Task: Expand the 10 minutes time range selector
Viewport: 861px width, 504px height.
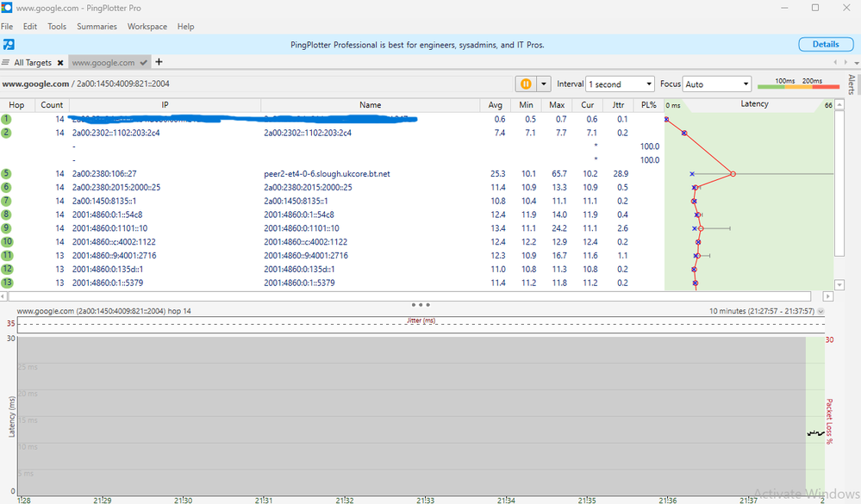Action: [820, 311]
